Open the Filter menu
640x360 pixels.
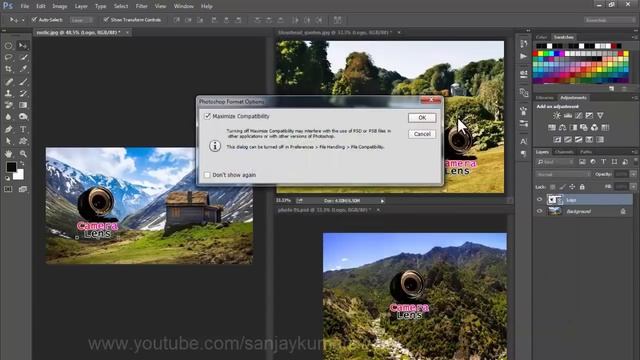coord(142,6)
